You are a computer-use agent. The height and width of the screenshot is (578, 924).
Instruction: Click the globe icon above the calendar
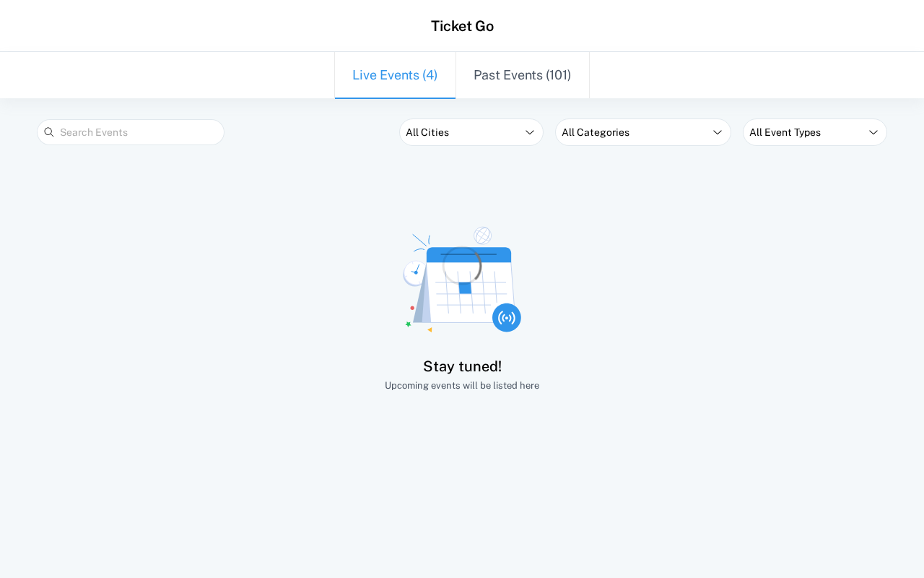[482, 236]
